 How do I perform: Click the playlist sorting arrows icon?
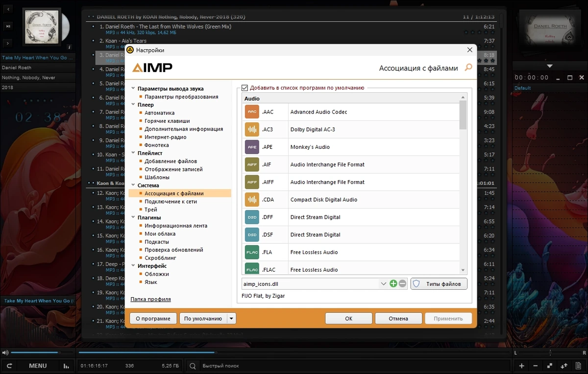click(x=563, y=366)
